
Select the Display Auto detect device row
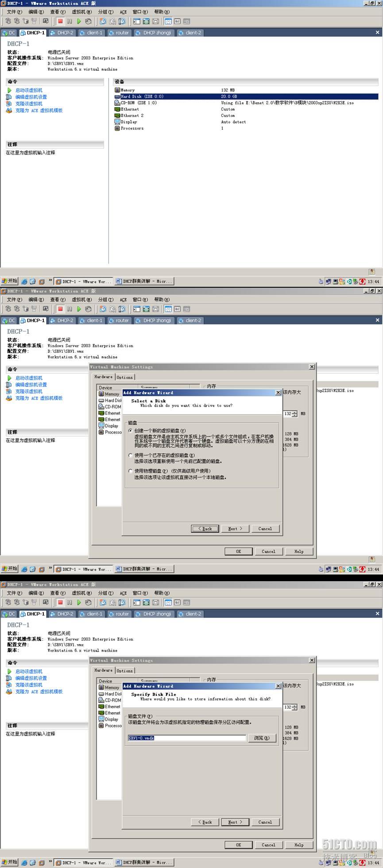[246, 122]
